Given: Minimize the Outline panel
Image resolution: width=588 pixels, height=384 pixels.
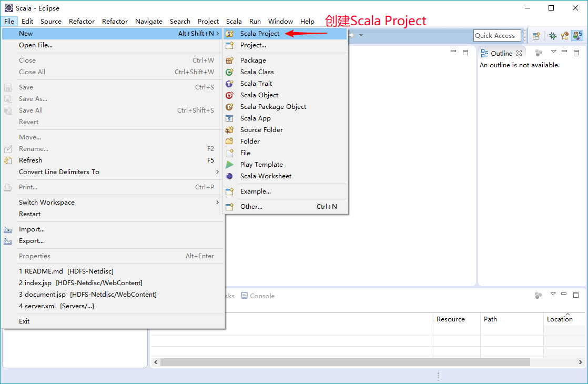Looking at the screenshot, I should pos(564,51).
